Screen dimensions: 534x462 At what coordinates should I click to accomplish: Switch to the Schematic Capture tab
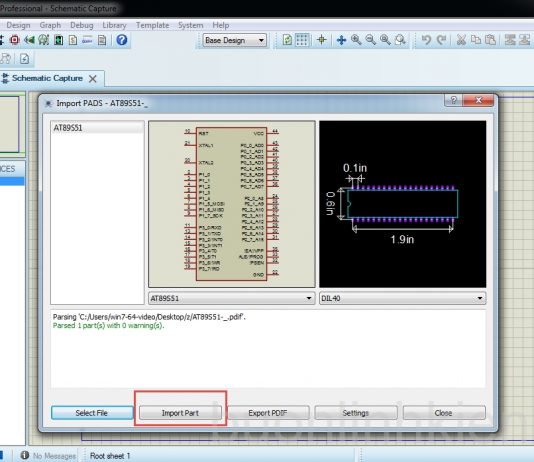click(x=47, y=78)
